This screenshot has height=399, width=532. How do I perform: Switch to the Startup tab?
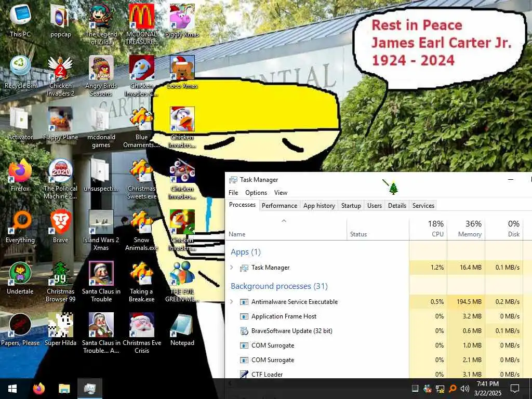351,206
